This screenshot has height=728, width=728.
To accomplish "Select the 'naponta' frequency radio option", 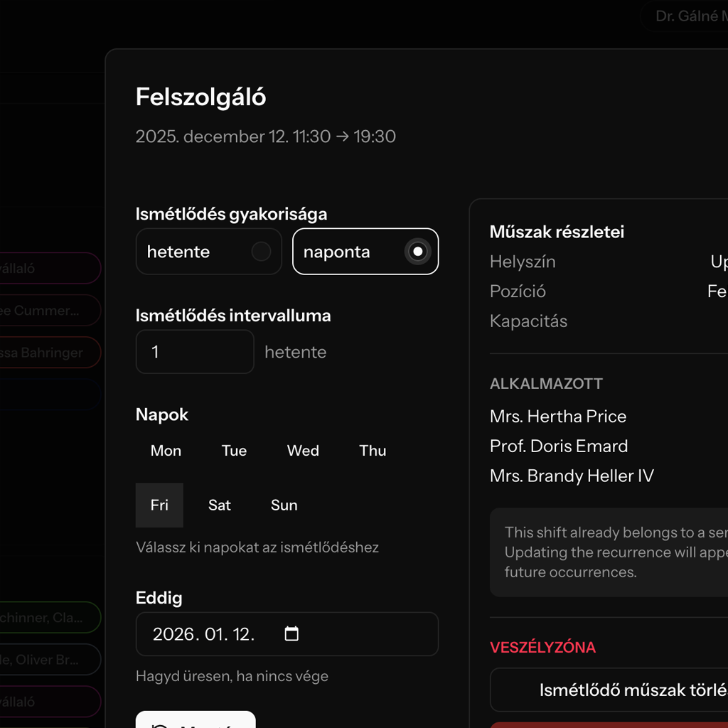I will pos(365,252).
